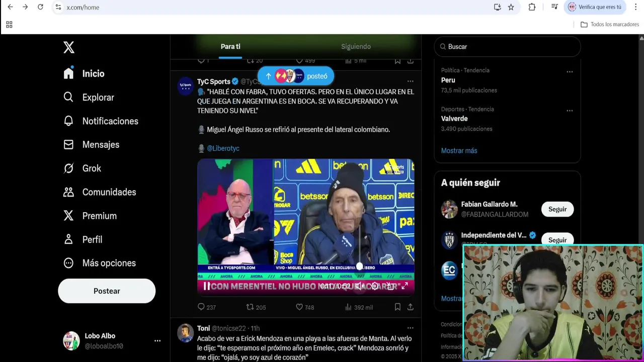Click Lobo Albo profile avatar
The image size is (644, 362).
coord(71,341)
